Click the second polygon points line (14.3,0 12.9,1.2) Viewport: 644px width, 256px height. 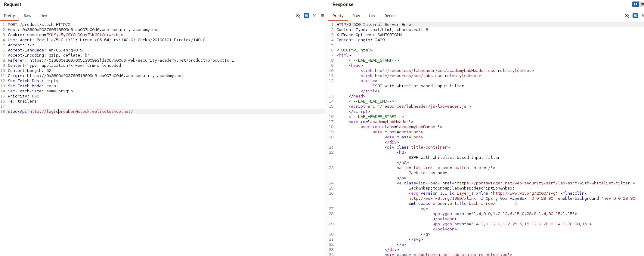tap(512, 224)
